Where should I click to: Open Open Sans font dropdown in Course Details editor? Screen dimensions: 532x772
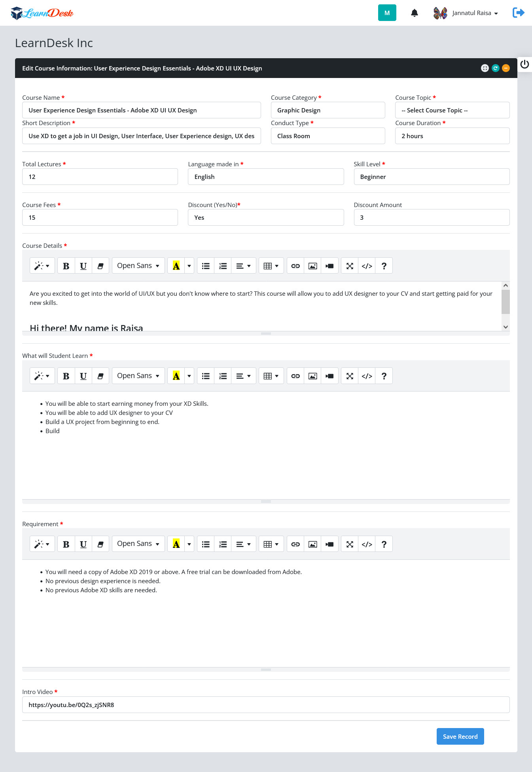point(138,266)
